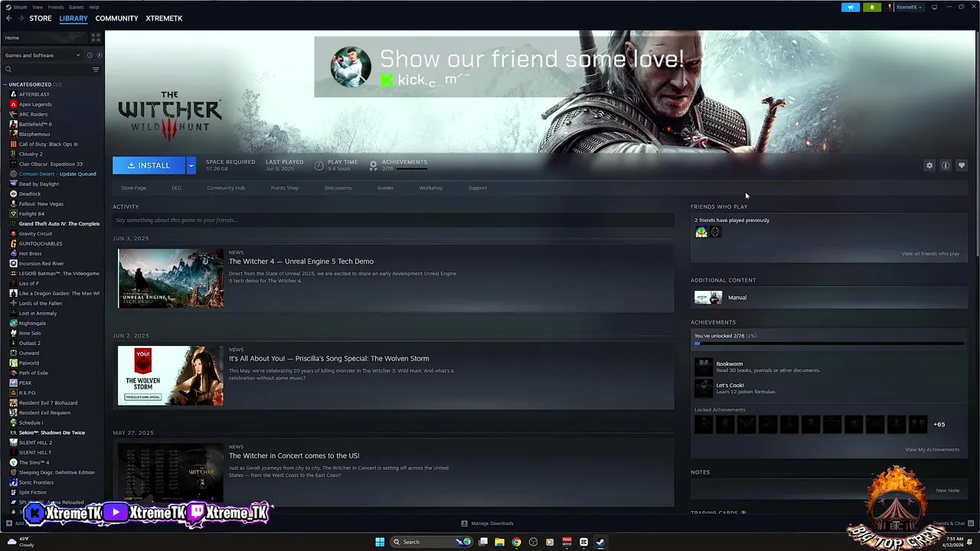
Task: Open the Friends menu
Action: [56, 7]
